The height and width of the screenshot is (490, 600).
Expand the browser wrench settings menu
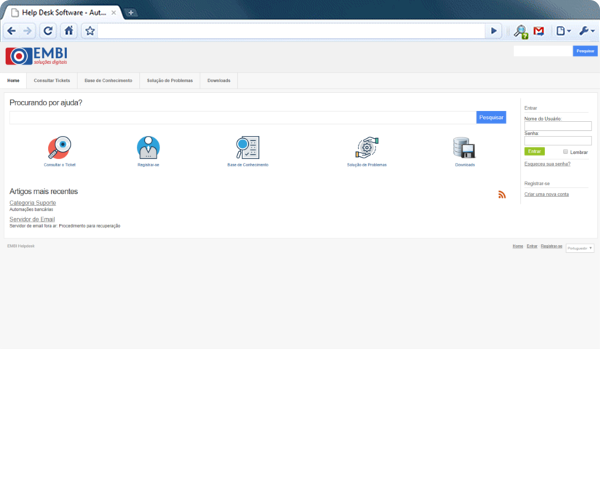(x=585, y=31)
